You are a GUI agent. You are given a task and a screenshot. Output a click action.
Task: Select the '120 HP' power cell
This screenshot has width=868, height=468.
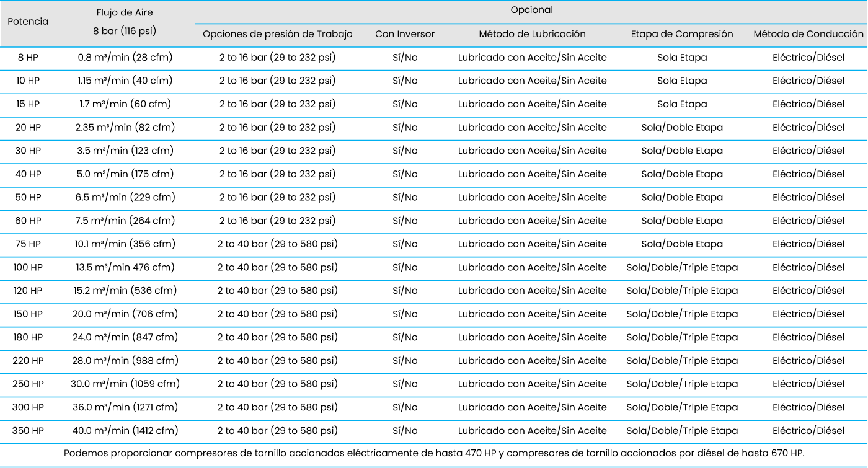(x=28, y=291)
